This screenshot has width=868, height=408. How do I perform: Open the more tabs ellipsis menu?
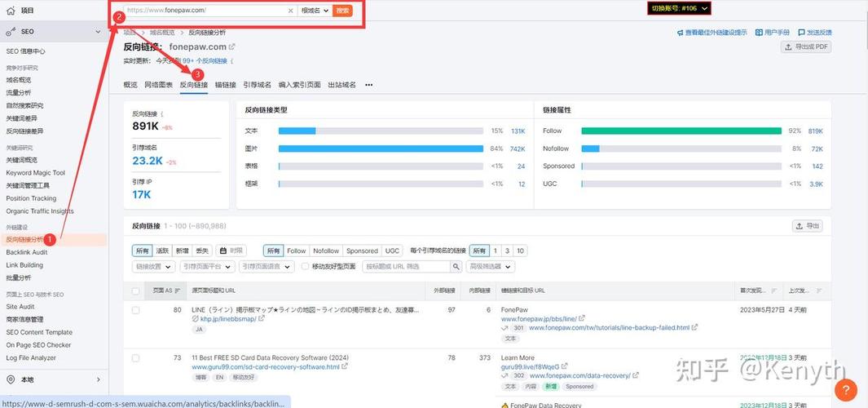pos(368,85)
